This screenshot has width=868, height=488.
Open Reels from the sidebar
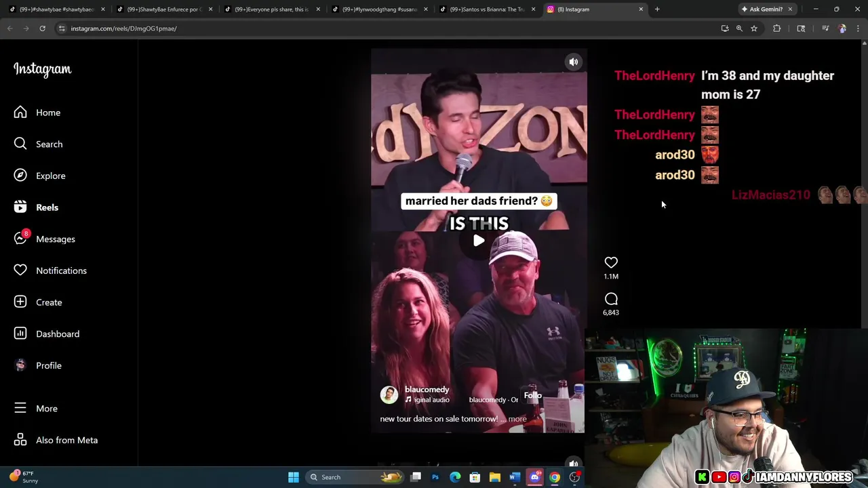(36, 207)
